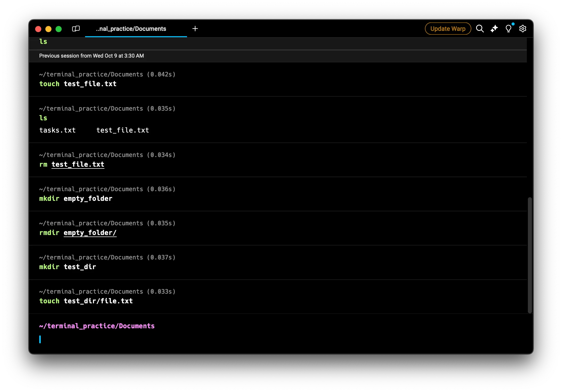
Task: Select the touch test_file.txt command block
Action: (255, 79)
